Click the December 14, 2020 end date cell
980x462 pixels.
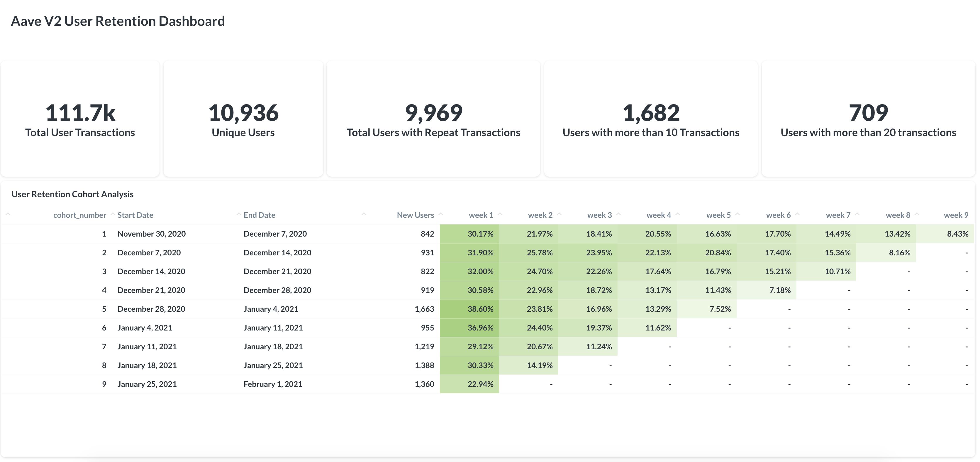click(x=277, y=252)
